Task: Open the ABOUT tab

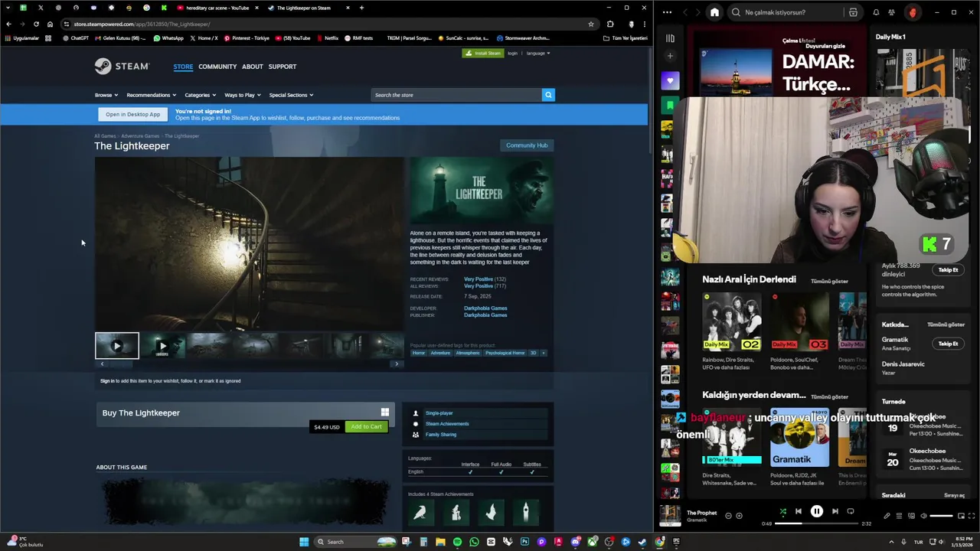Action: [x=253, y=67]
